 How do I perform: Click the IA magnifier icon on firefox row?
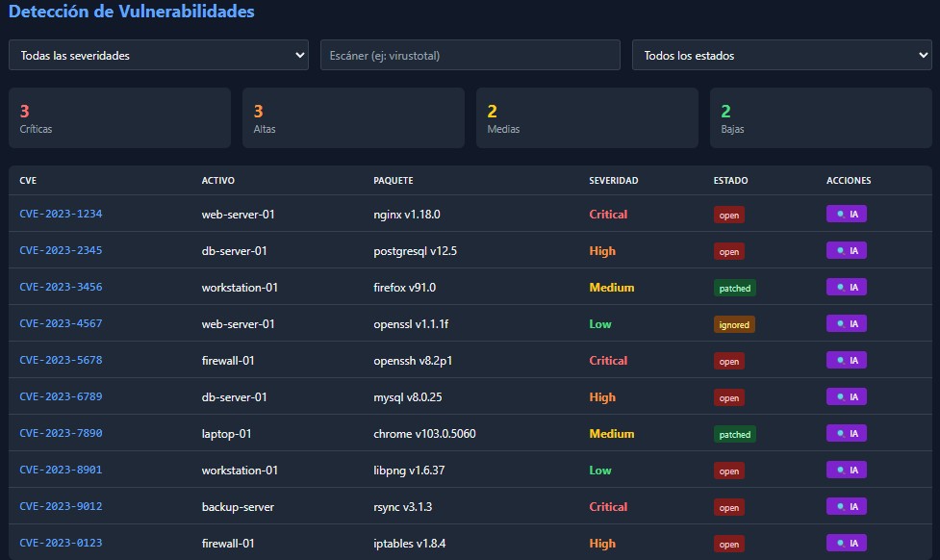tap(846, 287)
